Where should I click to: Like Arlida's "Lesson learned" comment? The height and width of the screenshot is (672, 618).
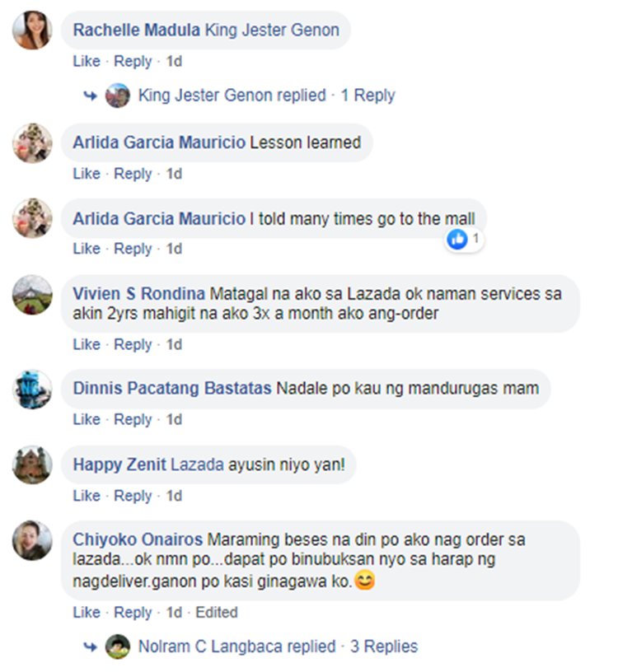[x=87, y=174]
